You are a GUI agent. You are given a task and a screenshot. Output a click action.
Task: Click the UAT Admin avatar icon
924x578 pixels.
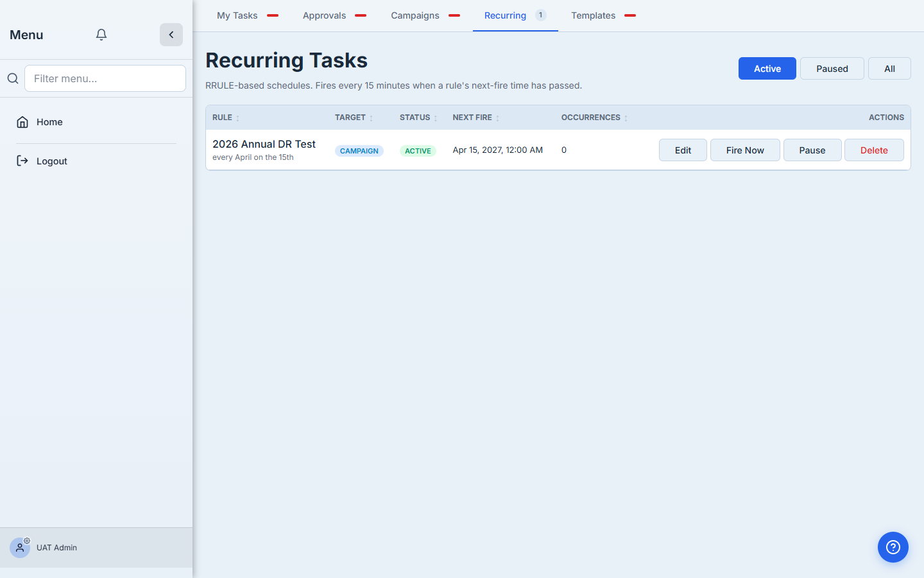tap(20, 547)
